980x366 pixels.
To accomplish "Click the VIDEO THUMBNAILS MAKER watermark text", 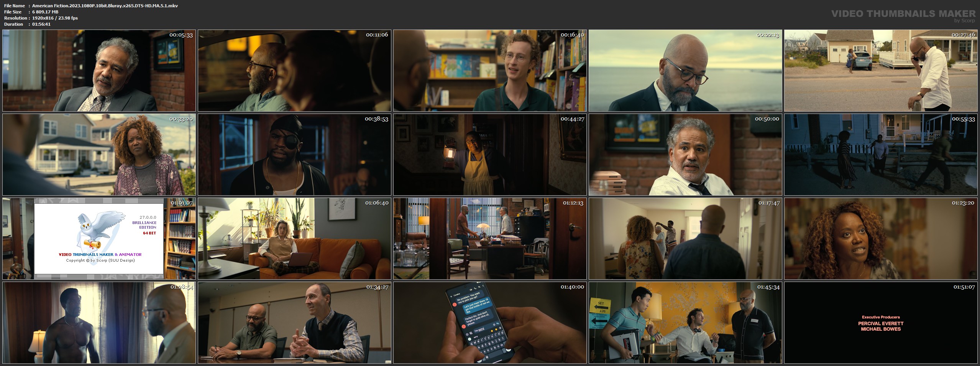I will 903,14.
